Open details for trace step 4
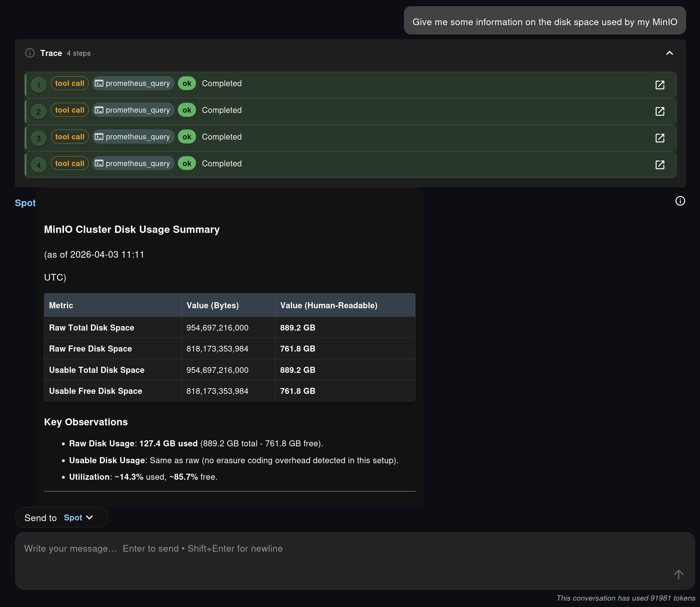This screenshot has height=607, width=700. coord(660,165)
